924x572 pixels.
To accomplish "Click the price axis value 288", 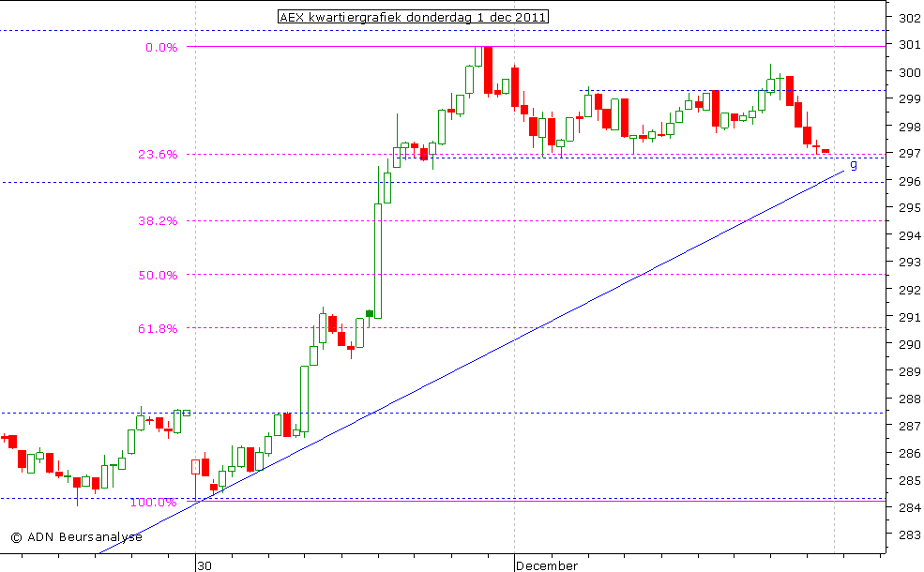I will 910,399.
